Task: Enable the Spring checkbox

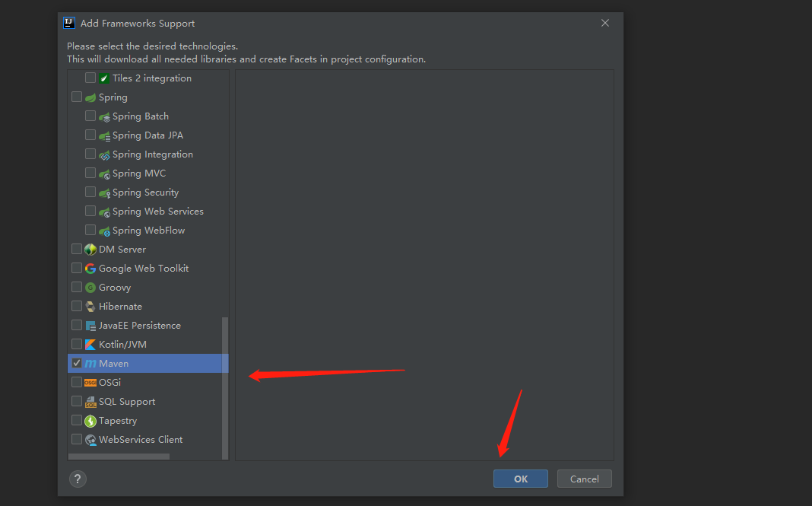Action: pos(77,97)
